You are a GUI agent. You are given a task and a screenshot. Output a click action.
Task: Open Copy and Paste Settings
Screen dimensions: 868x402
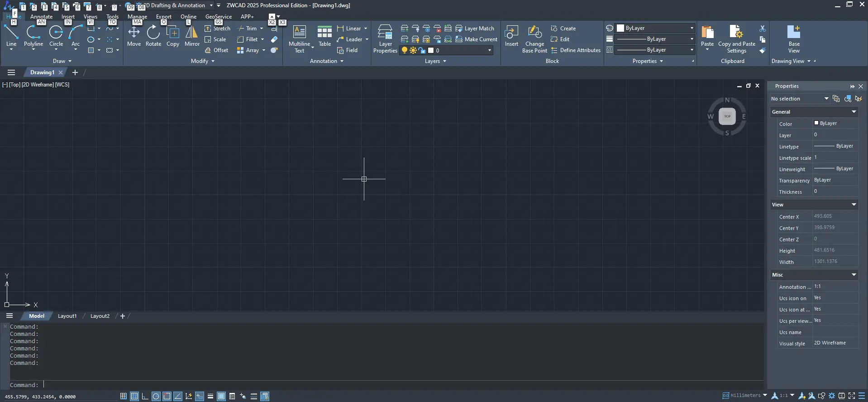(737, 39)
